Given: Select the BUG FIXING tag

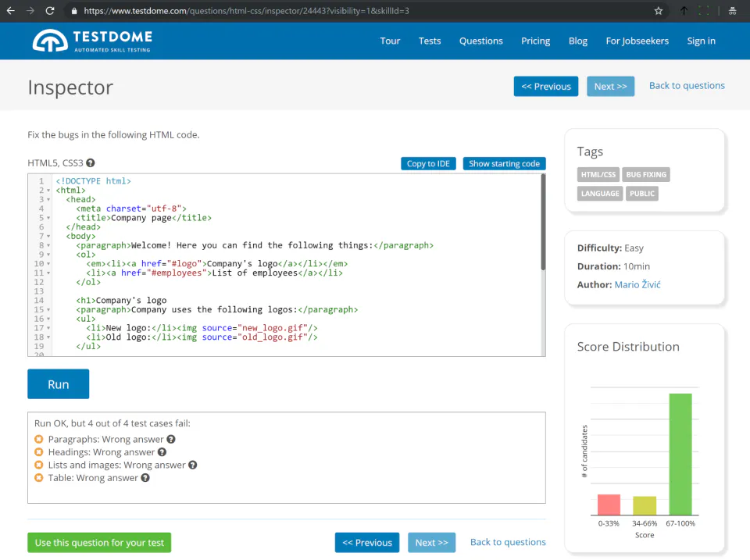Looking at the screenshot, I should [x=646, y=174].
